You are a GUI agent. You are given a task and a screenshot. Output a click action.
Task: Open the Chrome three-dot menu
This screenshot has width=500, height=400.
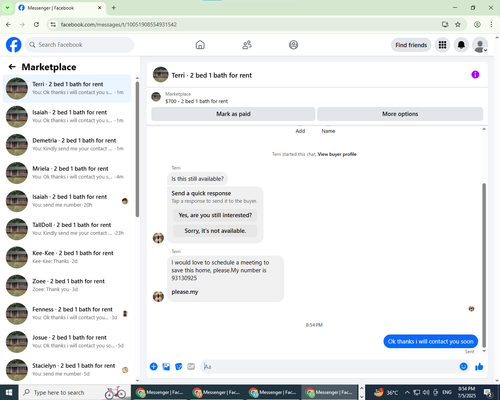pos(491,24)
